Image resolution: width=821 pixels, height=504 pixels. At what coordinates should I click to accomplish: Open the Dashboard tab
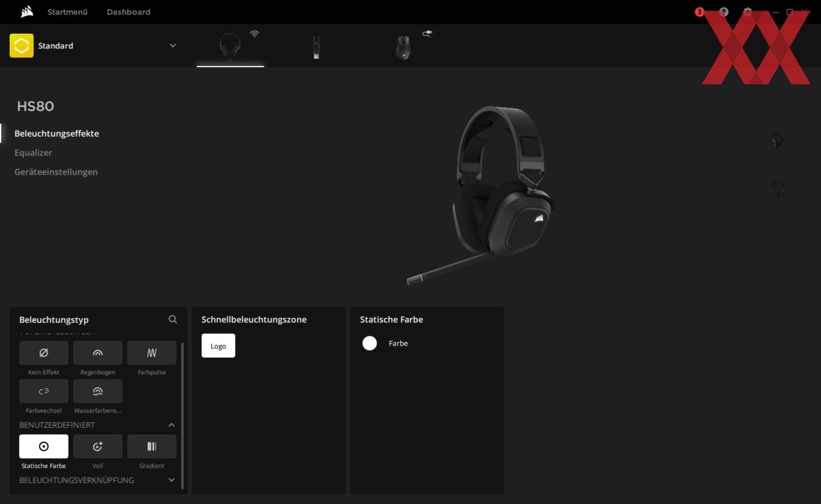pos(129,12)
